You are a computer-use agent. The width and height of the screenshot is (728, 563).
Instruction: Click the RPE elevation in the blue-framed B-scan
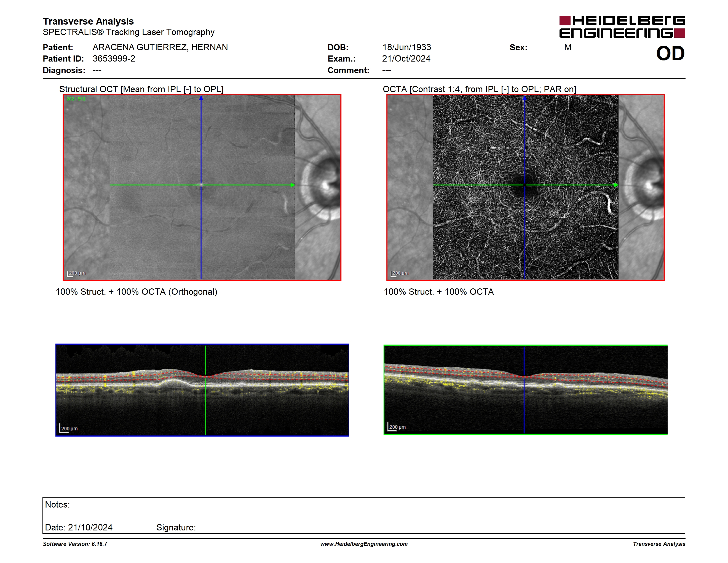(174, 383)
